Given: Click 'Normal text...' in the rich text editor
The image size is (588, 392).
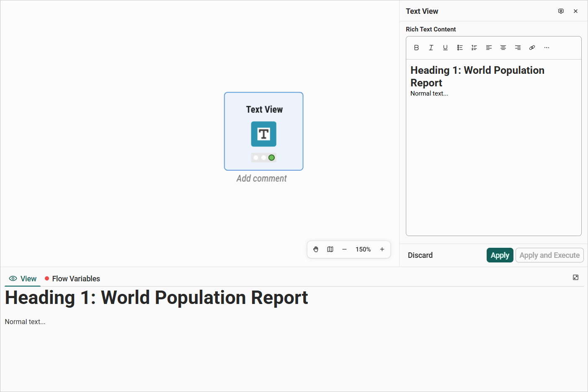Looking at the screenshot, I should tap(429, 93).
